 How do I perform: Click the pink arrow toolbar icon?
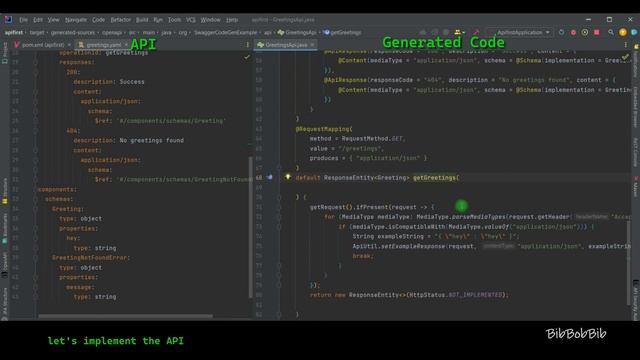[x=476, y=32]
